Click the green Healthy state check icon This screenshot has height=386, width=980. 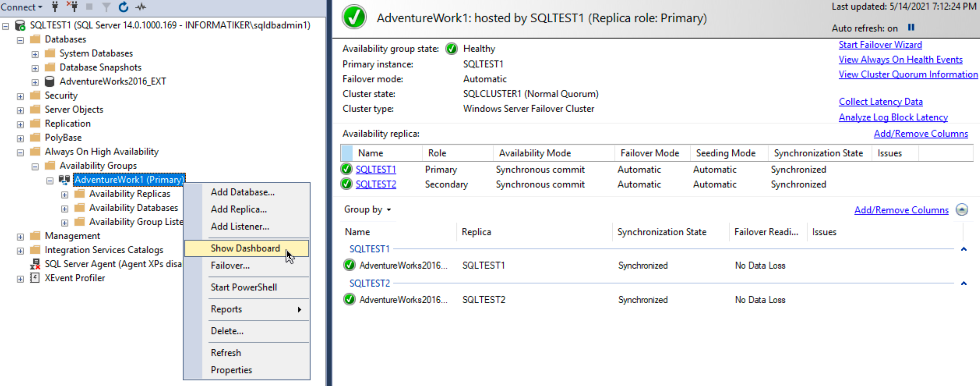pyautogui.click(x=452, y=49)
